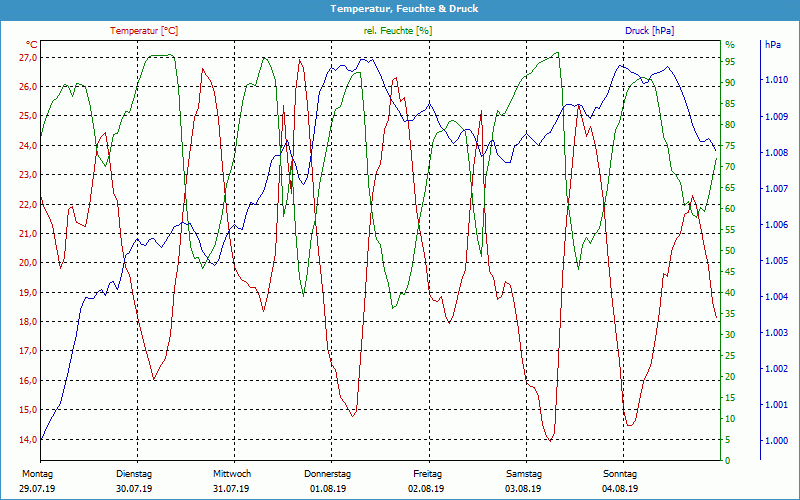Click the 0 humidity axis value
Screen dimensions: 800x500
pos(728,461)
